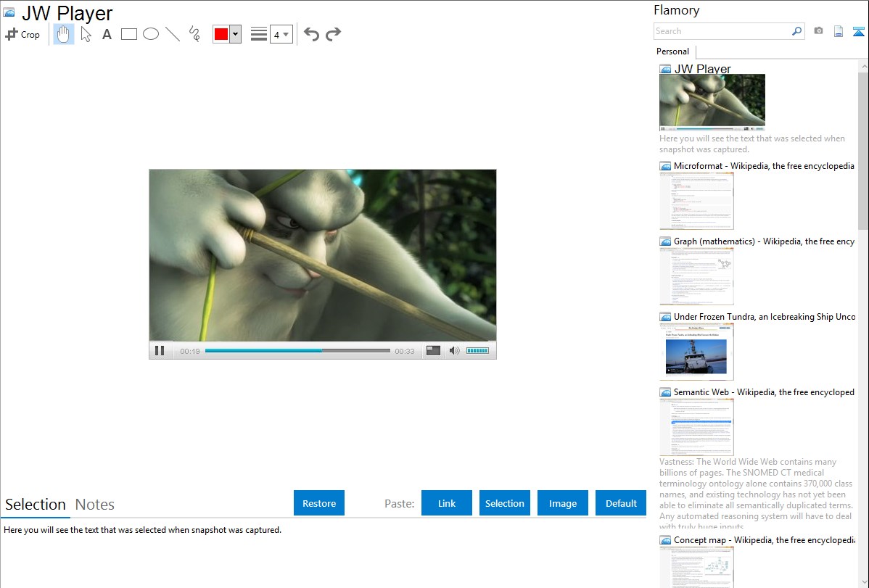Toggle fullscreen in the video player
This screenshot has height=588, width=869.
(x=433, y=350)
